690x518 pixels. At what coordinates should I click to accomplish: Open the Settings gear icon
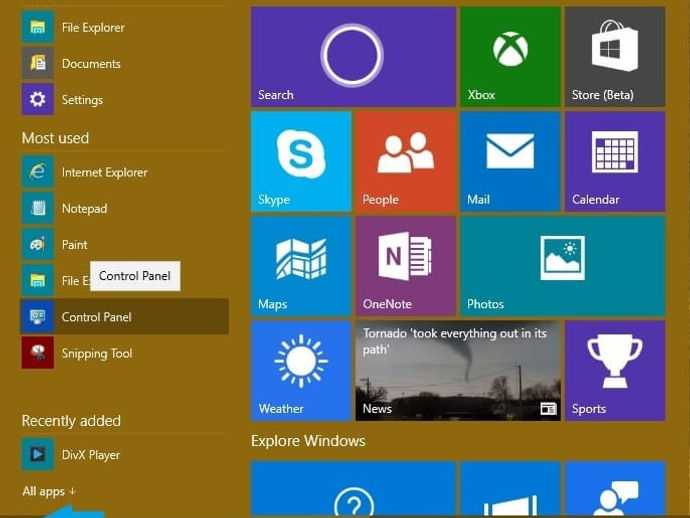click(x=38, y=99)
